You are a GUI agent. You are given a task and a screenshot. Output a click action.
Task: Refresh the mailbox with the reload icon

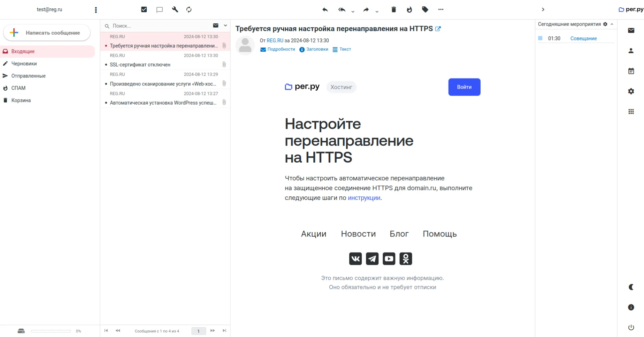tap(189, 9)
